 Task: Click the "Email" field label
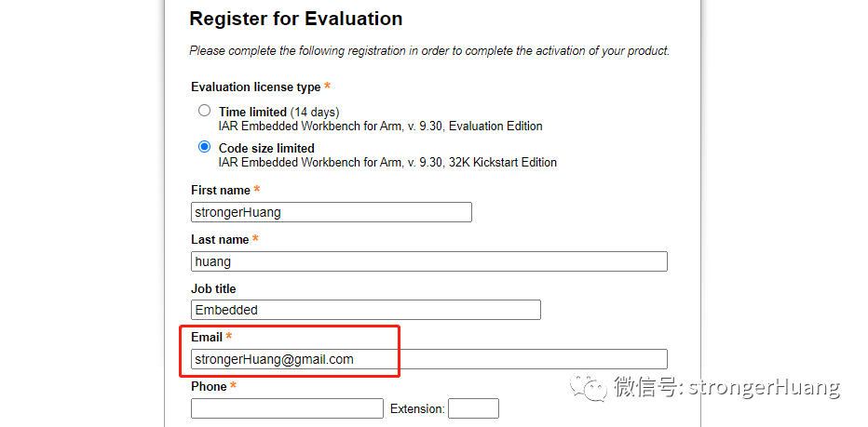tap(207, 337)
